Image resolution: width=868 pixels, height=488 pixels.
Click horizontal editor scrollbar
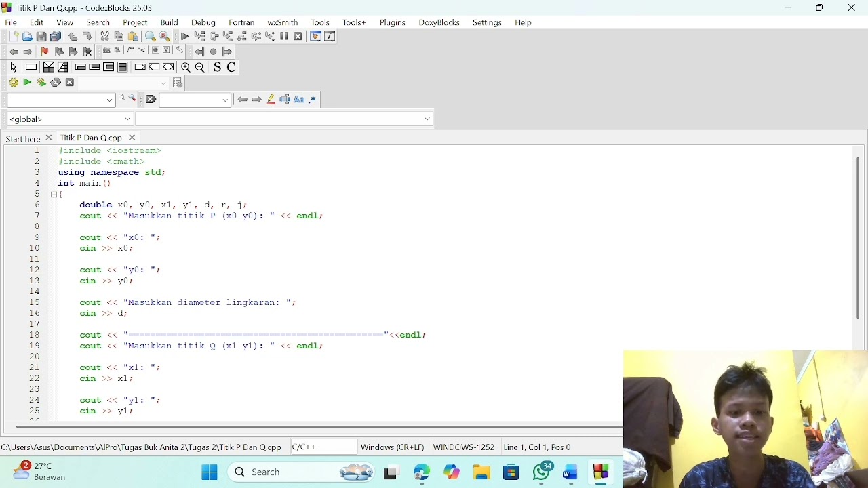[x=319, y=426]
